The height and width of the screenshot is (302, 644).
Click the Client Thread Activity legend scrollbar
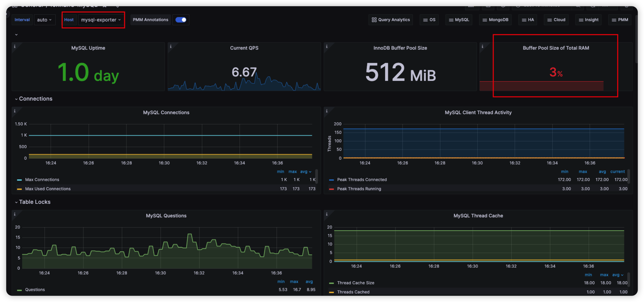(x=629, y=176)
